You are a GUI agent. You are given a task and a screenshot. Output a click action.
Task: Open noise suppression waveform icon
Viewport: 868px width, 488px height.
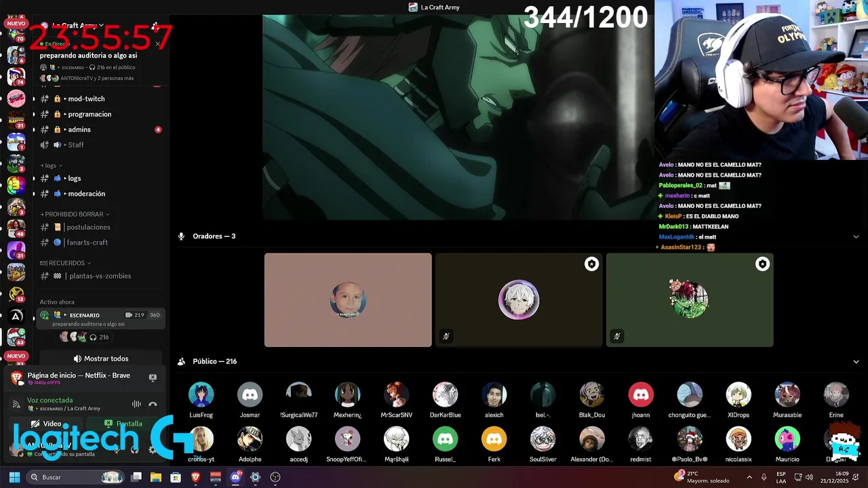click(136, 404)
